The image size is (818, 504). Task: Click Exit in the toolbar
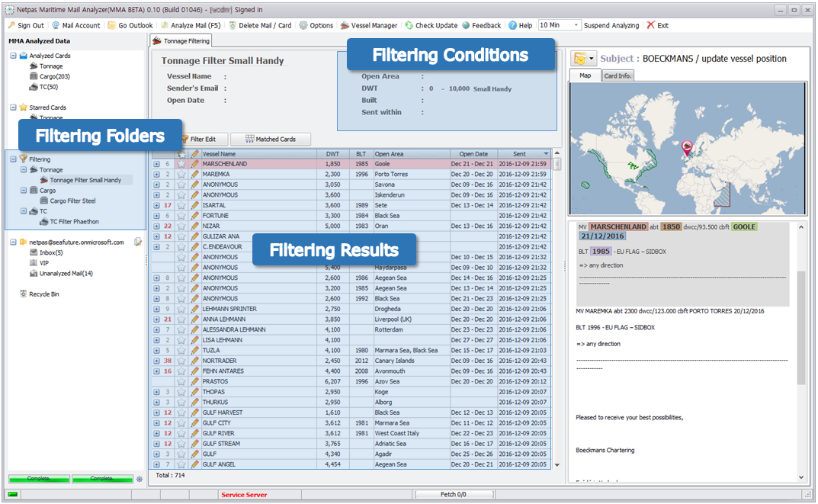[657, 25]
